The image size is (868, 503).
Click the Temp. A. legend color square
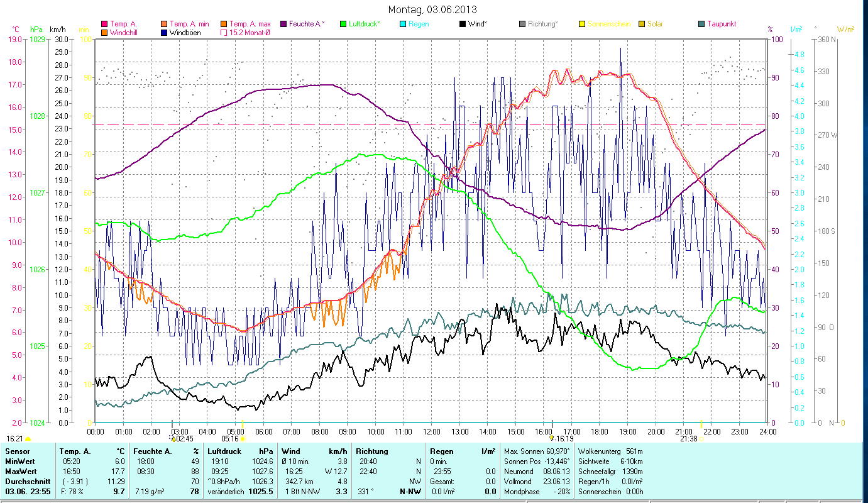coord(104,24)
